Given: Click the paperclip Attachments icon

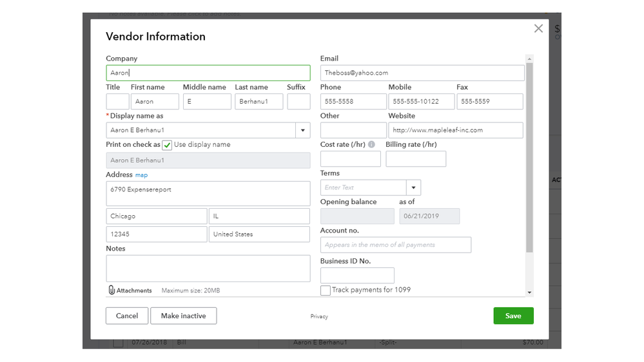Looking at the screenshot, I should pyautogui.click(x=111, y=291).
